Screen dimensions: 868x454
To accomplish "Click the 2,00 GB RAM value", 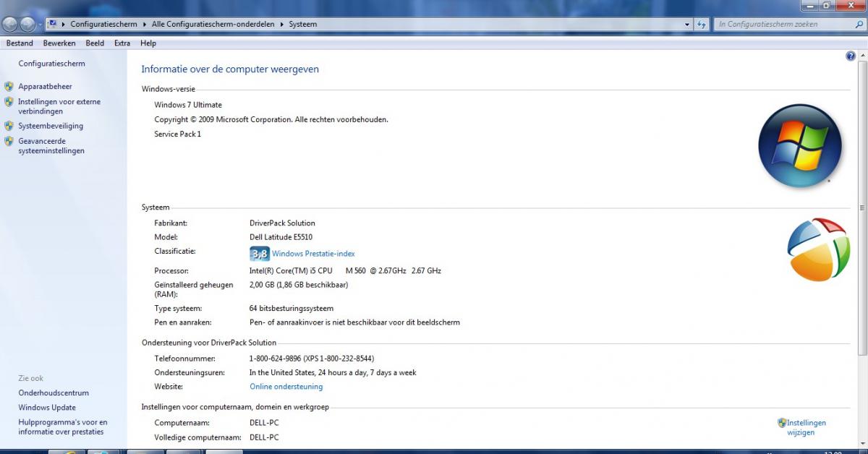I will [299, 285].
